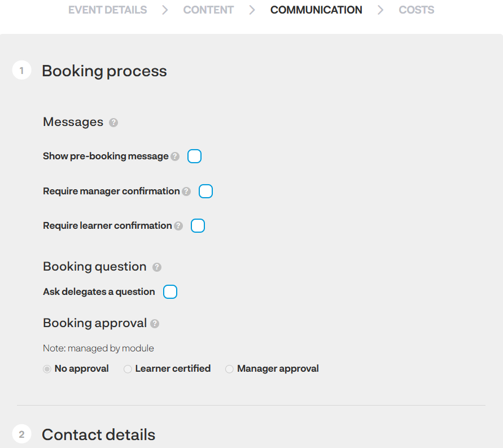503x448 pixels.
Task: Click help icon beside Require learner confirmation
Action: 178,226
